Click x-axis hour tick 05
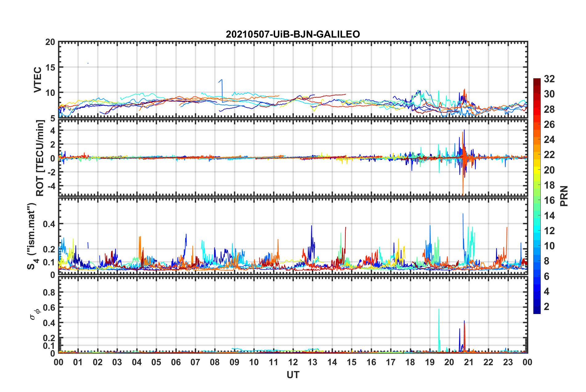 pos(156,362)
